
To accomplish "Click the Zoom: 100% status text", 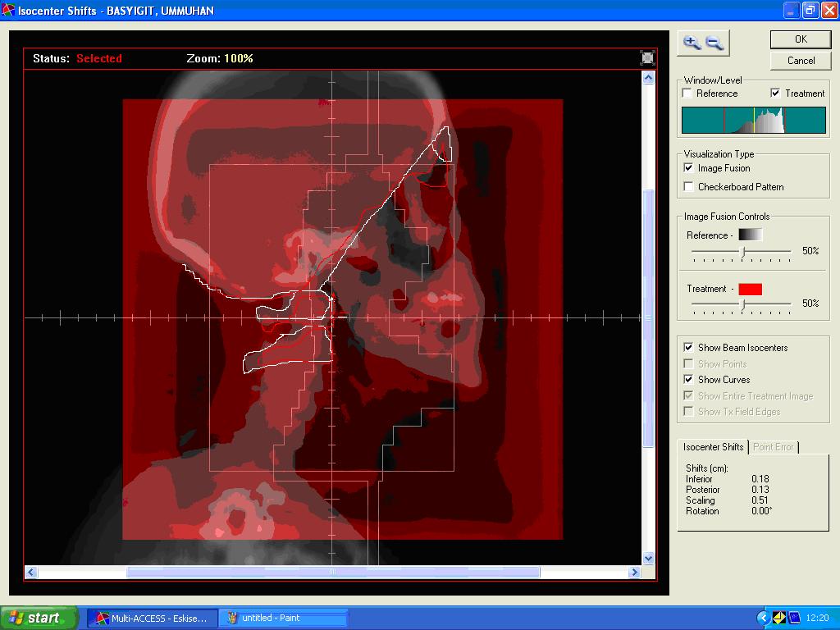I will click(220, 58).
